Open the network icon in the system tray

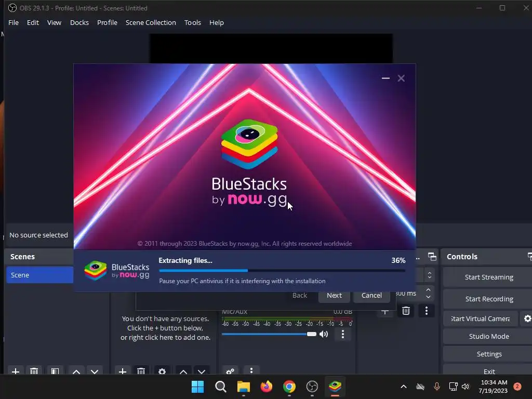[x=453, y=387]
